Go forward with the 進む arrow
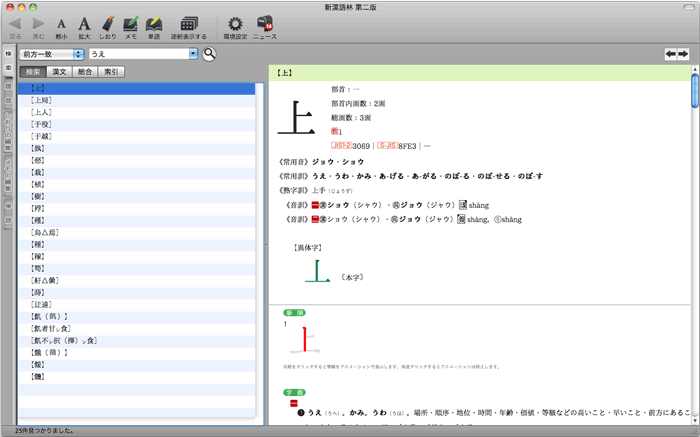Viewport: 700px width, 437px height. pos(38,24)
